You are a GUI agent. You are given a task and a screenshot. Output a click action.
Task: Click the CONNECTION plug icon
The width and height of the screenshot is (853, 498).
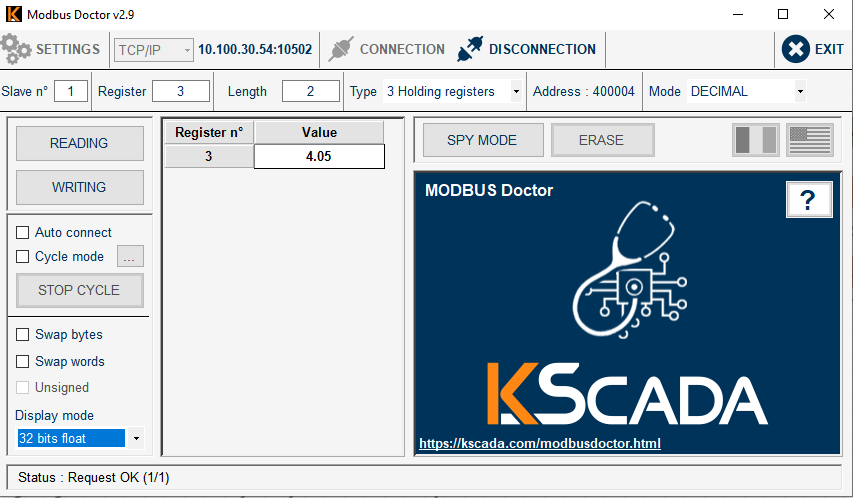tap(342, 49)
